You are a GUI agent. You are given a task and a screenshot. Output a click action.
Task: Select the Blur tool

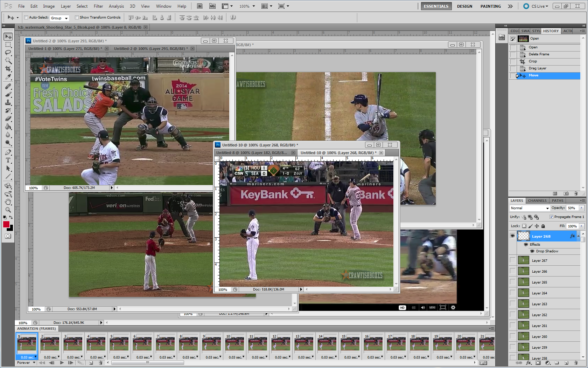(x=8, y=135)
